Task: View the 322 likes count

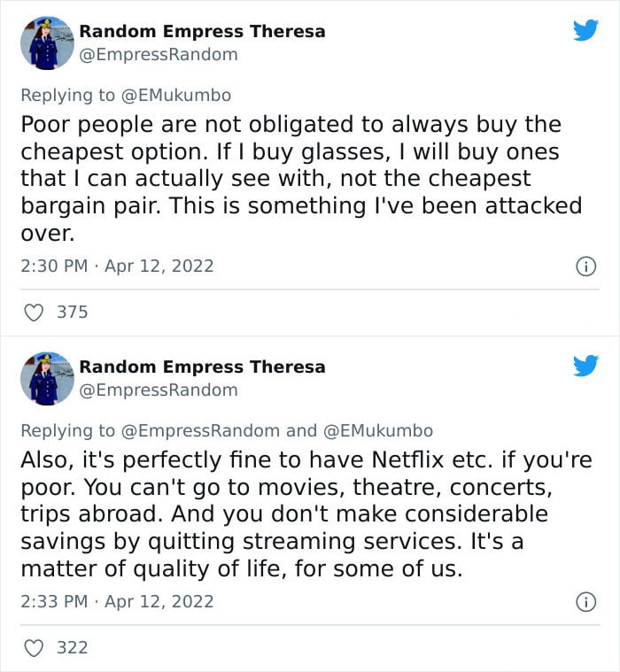Action: (x=73, y=647)
